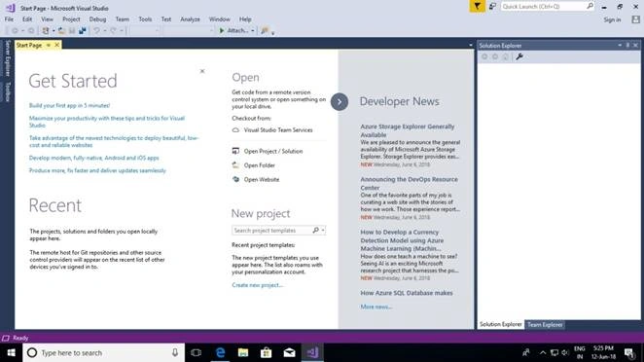Click the Open Folder icon
The image size is (644, 362).
coord(235,165)
